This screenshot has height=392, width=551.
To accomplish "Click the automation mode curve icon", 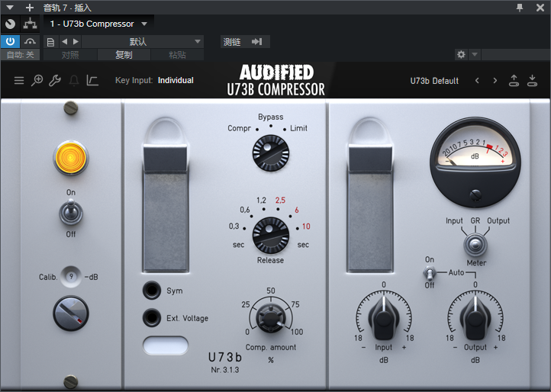I will click(31, 41).
